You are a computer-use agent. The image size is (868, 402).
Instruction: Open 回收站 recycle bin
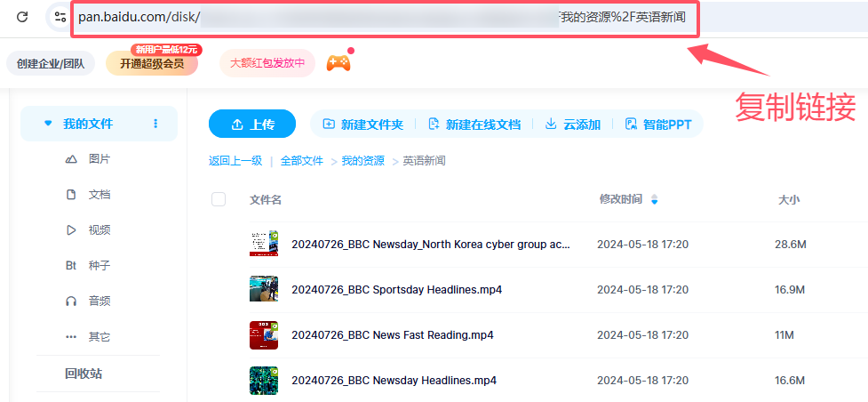[83, 374]
